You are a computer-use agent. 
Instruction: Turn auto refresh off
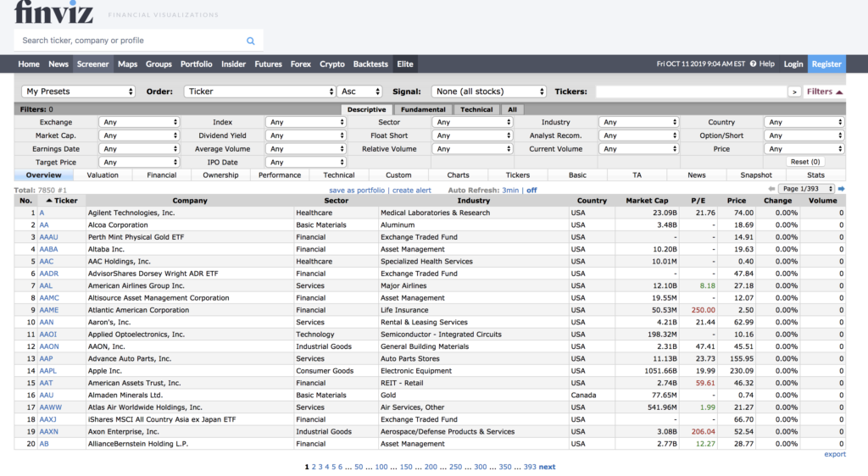[x=531, y=191]
